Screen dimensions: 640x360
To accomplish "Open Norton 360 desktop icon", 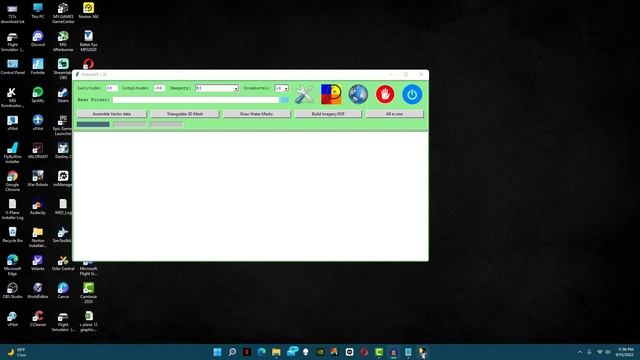I will coord(88,11).
